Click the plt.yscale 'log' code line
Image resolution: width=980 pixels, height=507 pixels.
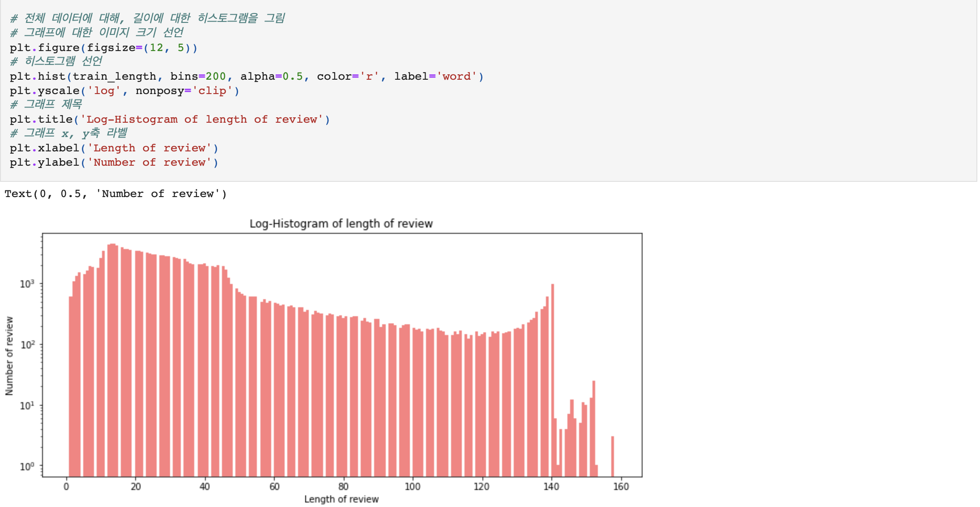pyautogui.click(x=124, y=91)
